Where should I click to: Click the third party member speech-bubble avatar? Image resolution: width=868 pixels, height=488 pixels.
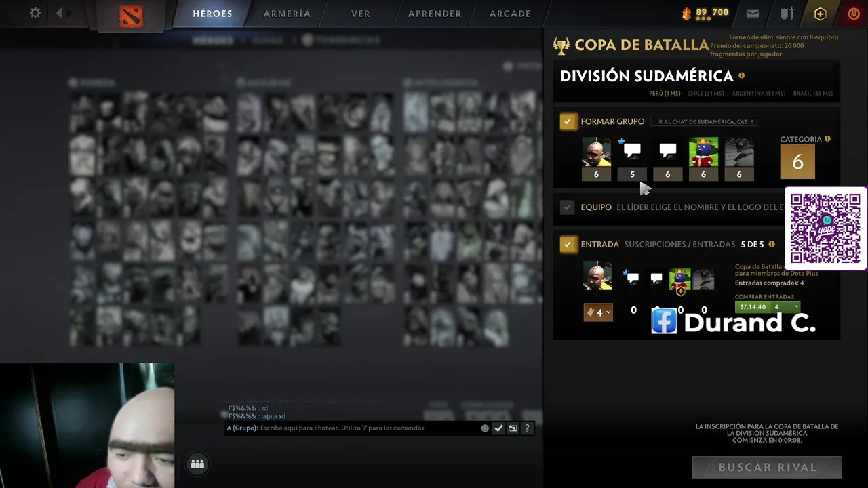point(667,152)
